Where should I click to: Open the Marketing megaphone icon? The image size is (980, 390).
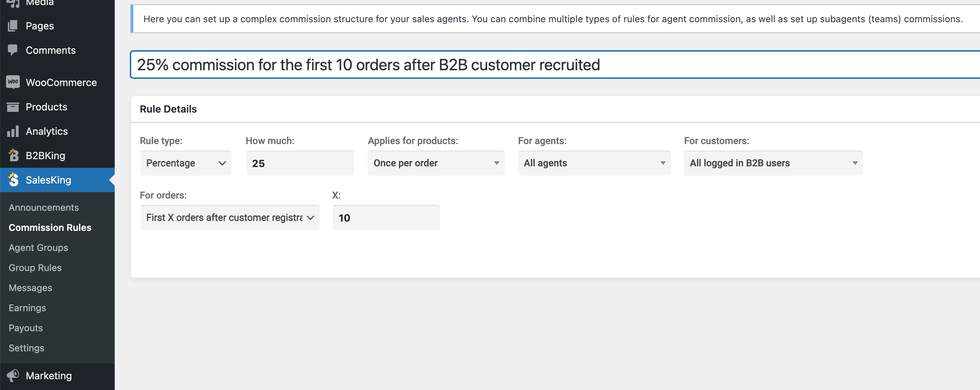pyautogui.click(x=14, y=376)
